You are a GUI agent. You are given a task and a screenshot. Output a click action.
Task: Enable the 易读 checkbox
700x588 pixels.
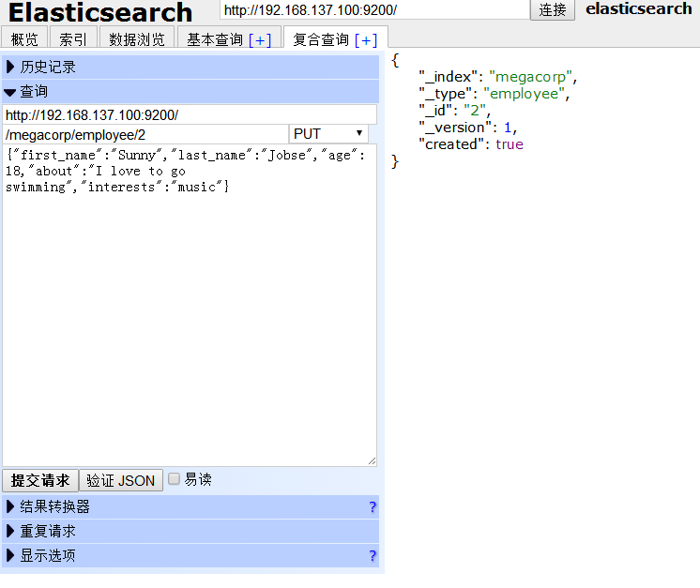click(174, 478)
